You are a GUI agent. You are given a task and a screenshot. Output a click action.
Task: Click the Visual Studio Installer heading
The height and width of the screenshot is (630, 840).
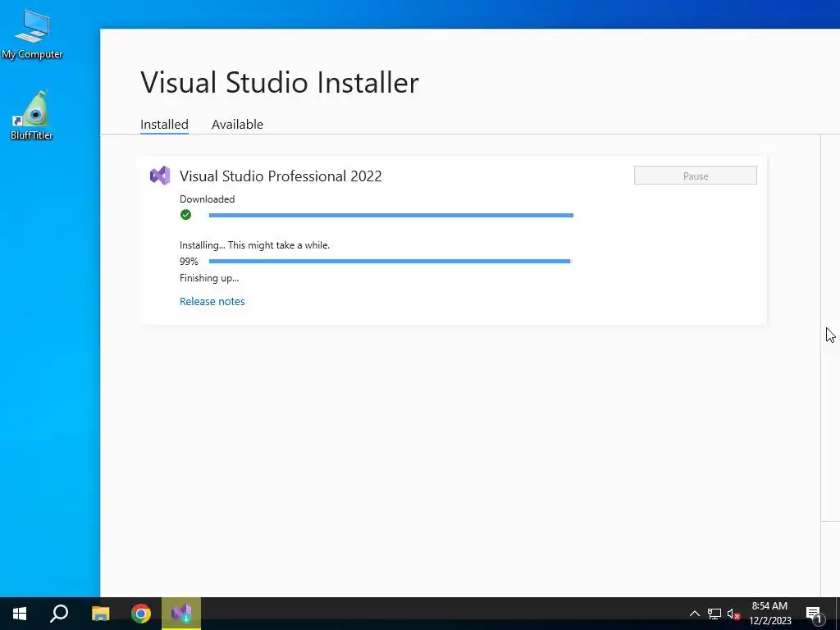(x=280, y=83)
